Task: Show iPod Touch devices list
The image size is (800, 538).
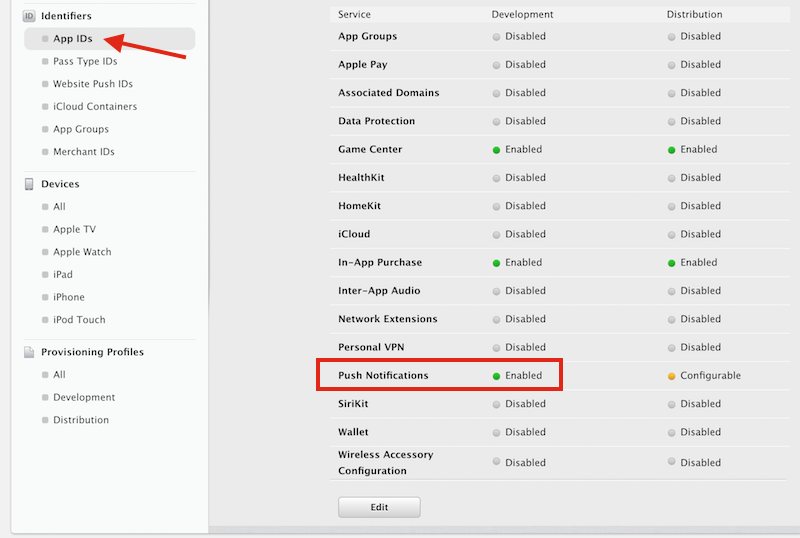Action: coord(79,320)
